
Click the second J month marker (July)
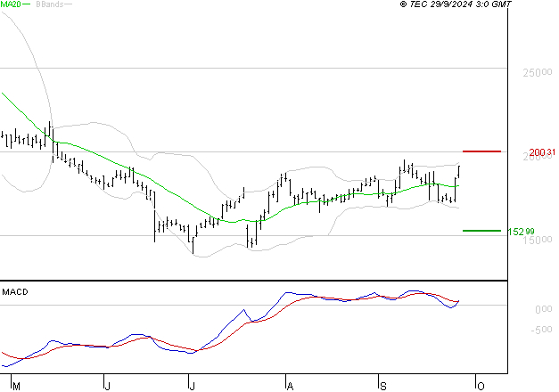192,387
